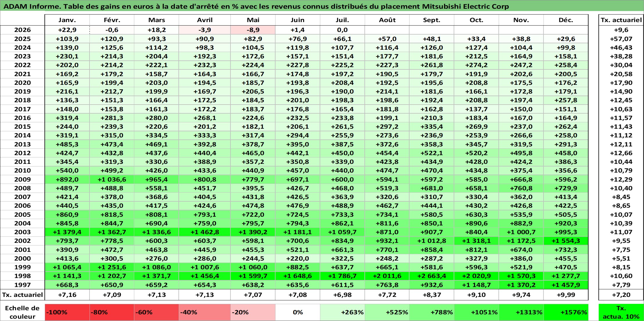Click the +257,8 cell in row 2018

(566, 100)
